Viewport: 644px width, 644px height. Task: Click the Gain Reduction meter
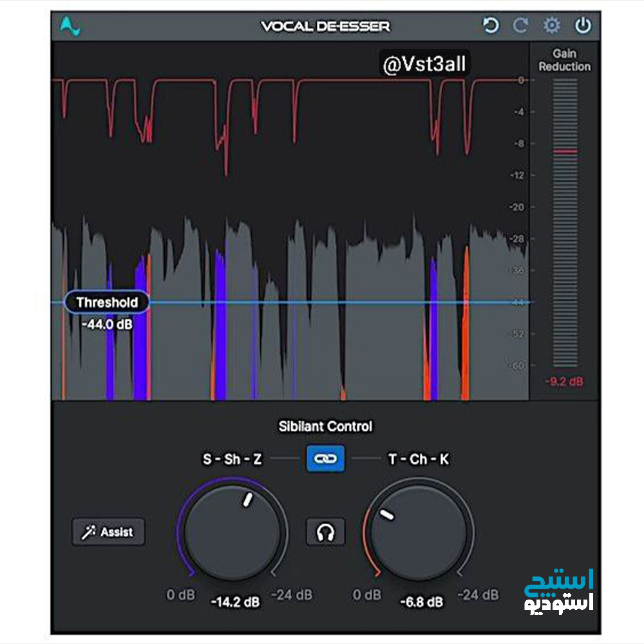pyautogui.click(x=565, y=223)
